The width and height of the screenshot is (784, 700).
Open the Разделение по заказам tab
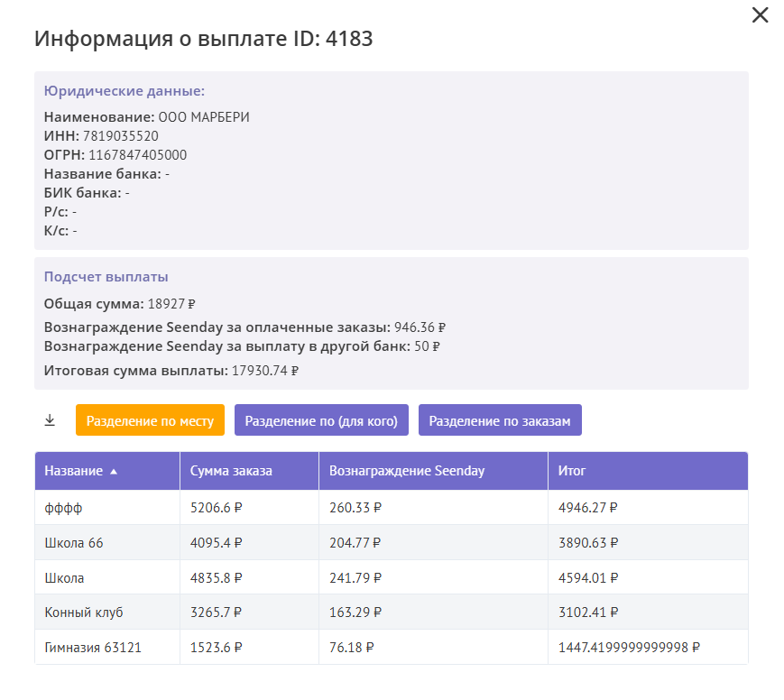point(500,420)
